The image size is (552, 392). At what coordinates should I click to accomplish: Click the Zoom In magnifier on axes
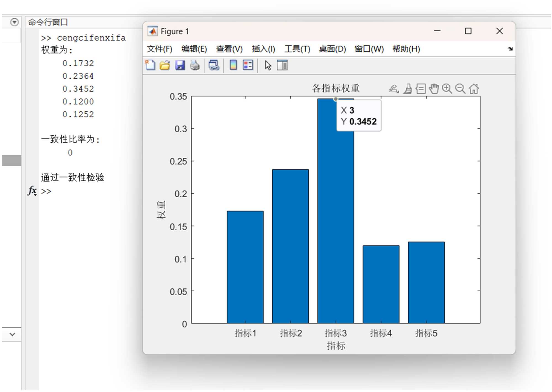click(447, 89)
